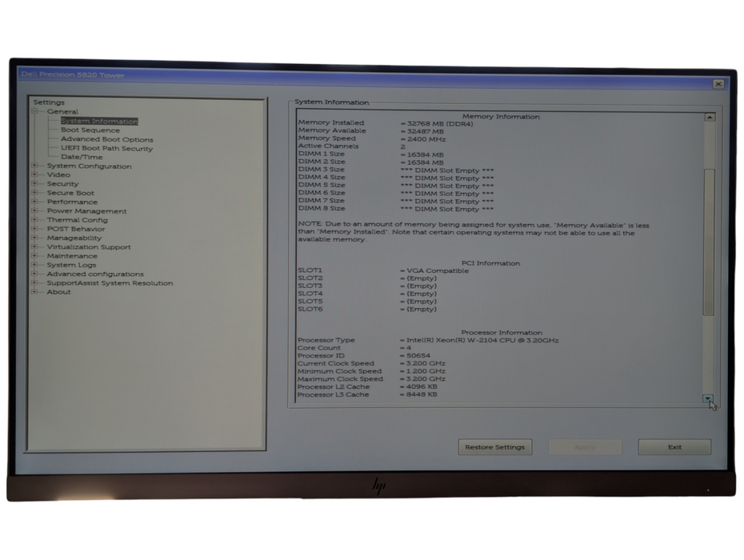The height and width of the screenshot is (560, 744).
Task: Select the Power Management label
Action: 87,210
